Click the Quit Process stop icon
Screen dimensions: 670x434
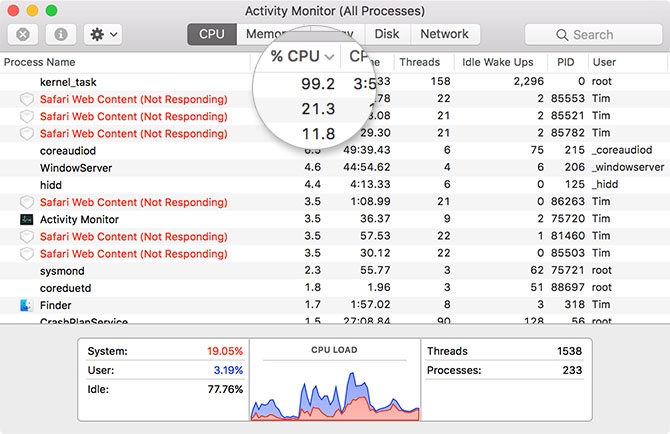pyautogui.click(x=23, y=34)
